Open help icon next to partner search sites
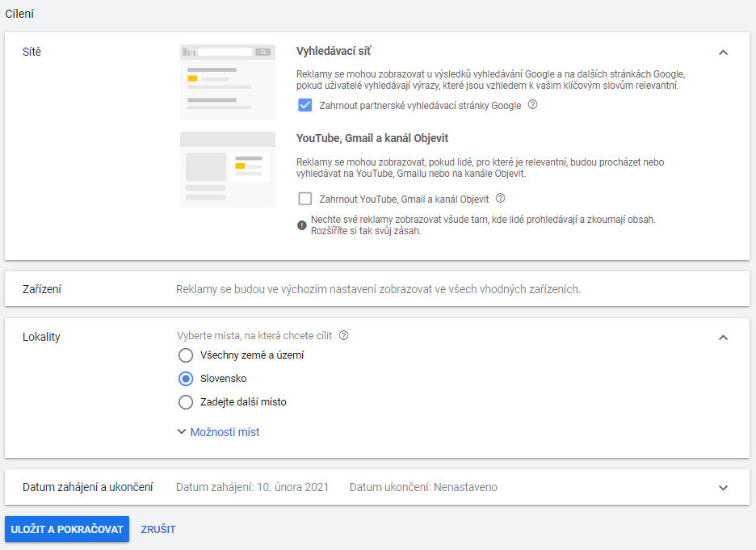756x550 pixels. (532, 105)
